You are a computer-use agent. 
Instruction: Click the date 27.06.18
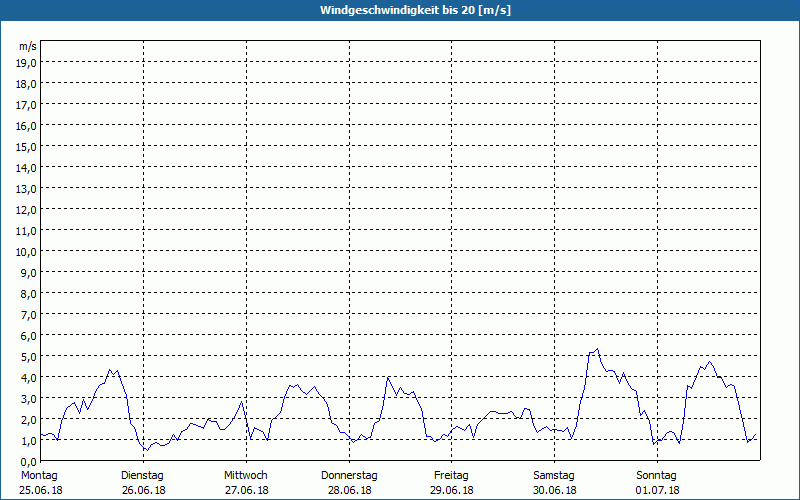246,490
